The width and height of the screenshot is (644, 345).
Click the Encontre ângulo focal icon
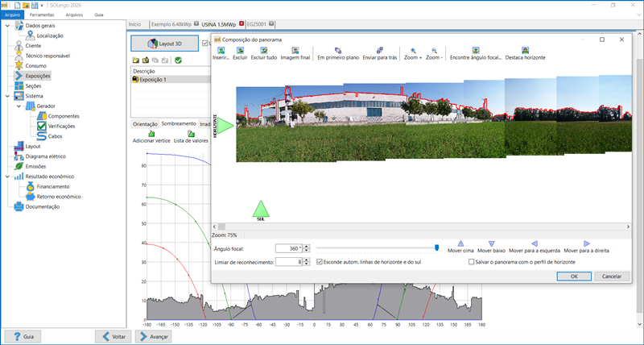476,51
